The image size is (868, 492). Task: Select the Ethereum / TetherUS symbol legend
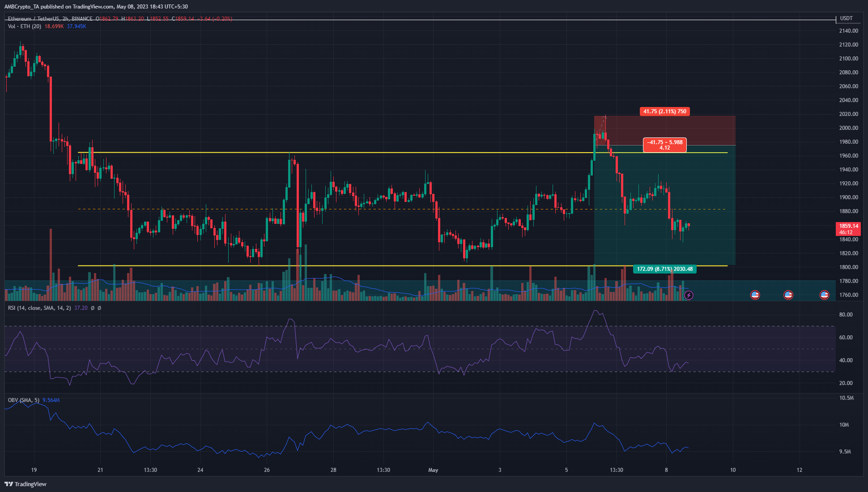pos(50,19)
